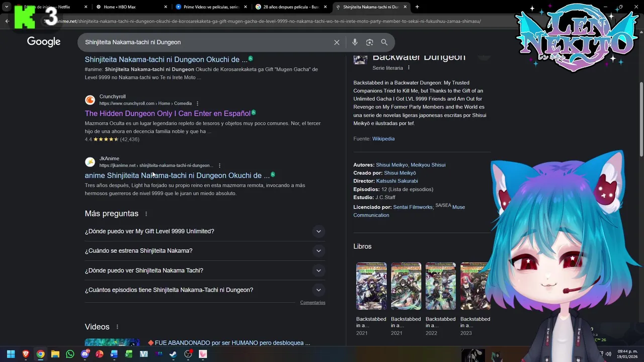Image resolution: width=644 pixels, height=362 pixels.
Task: Open Steam from the taskbar
Action: coord(173,354)
